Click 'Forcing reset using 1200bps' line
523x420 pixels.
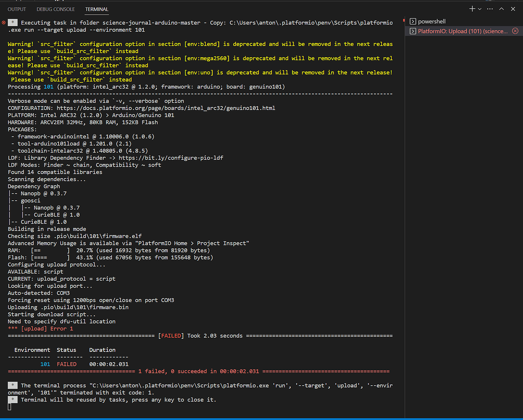[90, 300]
